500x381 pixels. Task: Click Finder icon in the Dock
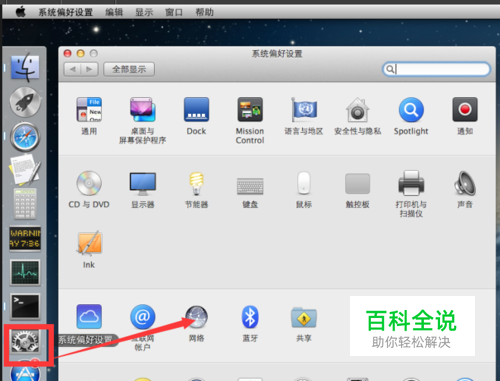click(25, 67)
